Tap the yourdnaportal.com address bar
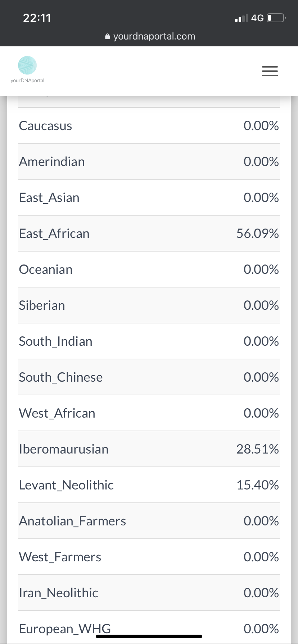Image resolution: width=298 pixels, height=644 pixels. (150, 36)
